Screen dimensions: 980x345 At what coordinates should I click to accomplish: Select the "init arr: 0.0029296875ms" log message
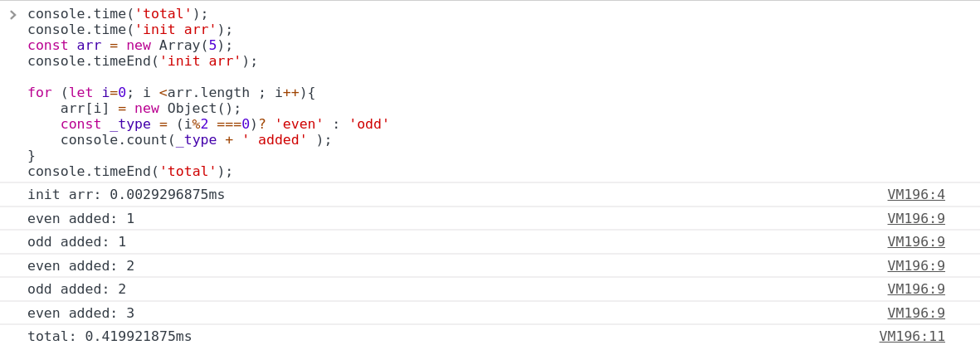coord(126,195)
